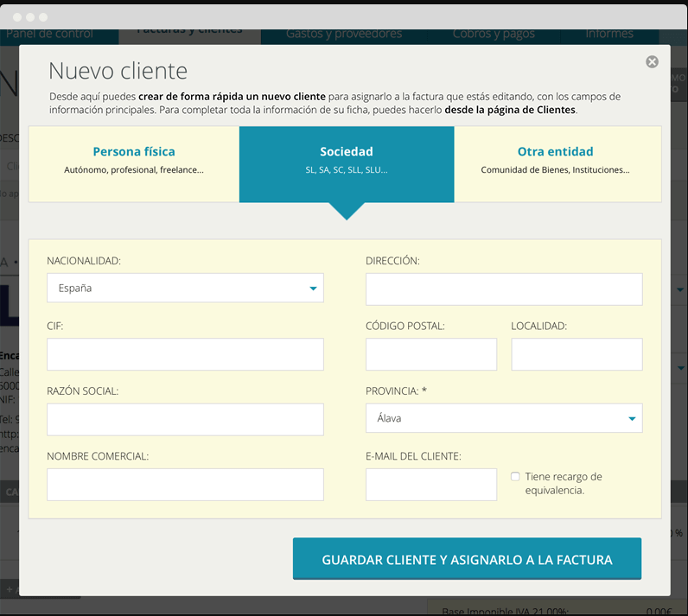This screenshot has width=688, height=616.
Task: Select the Otra entidad client type
Action: 556,161
